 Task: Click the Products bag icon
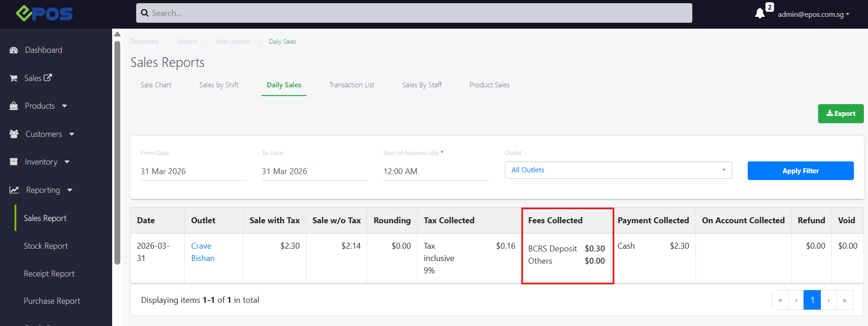(x=14, y=106)
